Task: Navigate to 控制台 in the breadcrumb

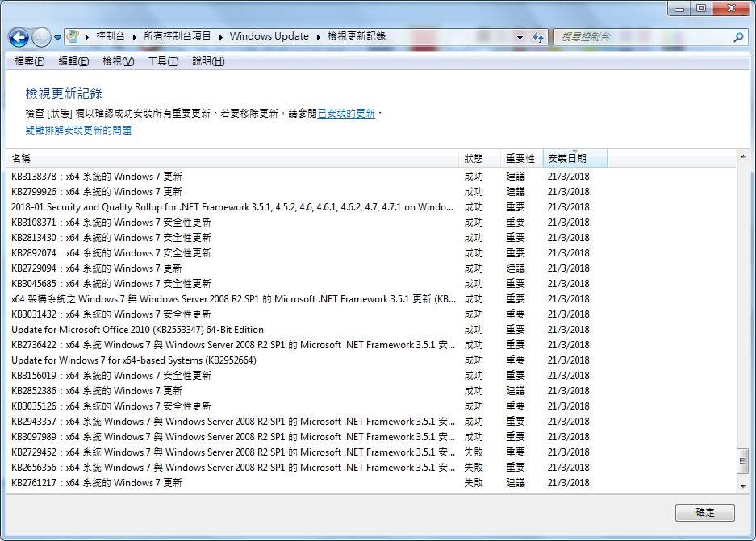Action: point(111,36)
